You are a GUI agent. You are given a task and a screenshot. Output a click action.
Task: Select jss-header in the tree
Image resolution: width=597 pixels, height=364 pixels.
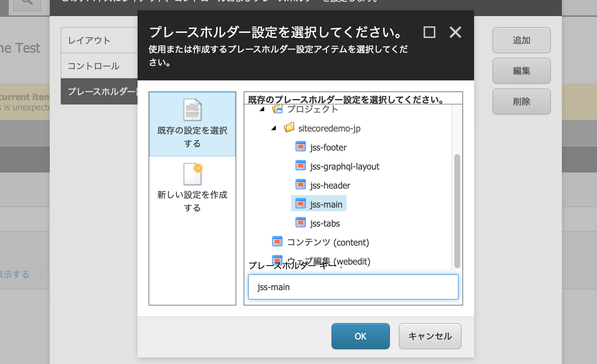(x=330, y=185)
